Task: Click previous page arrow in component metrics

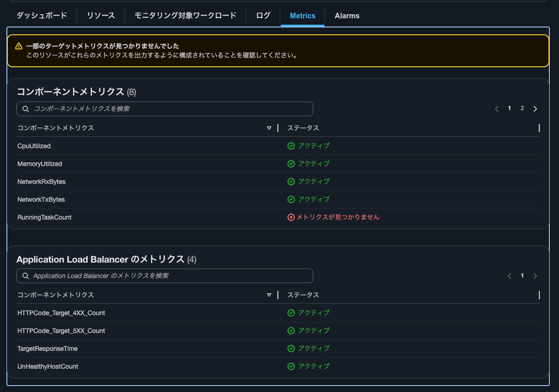Action: tap(497, 109)
